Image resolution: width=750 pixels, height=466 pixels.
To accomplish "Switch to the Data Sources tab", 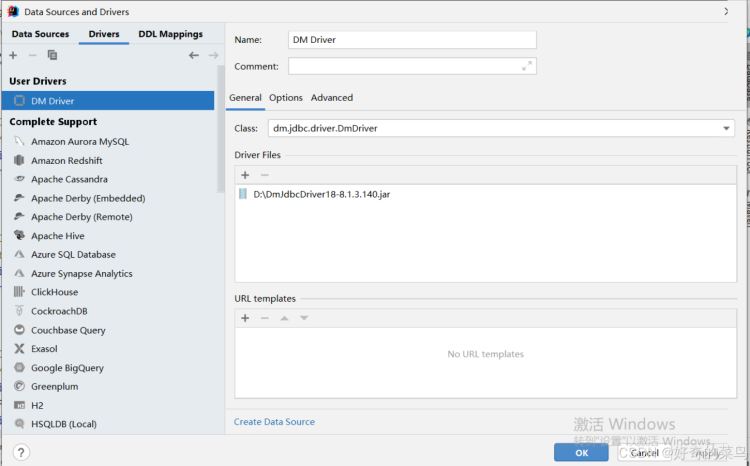I will [x=40, y=34].
